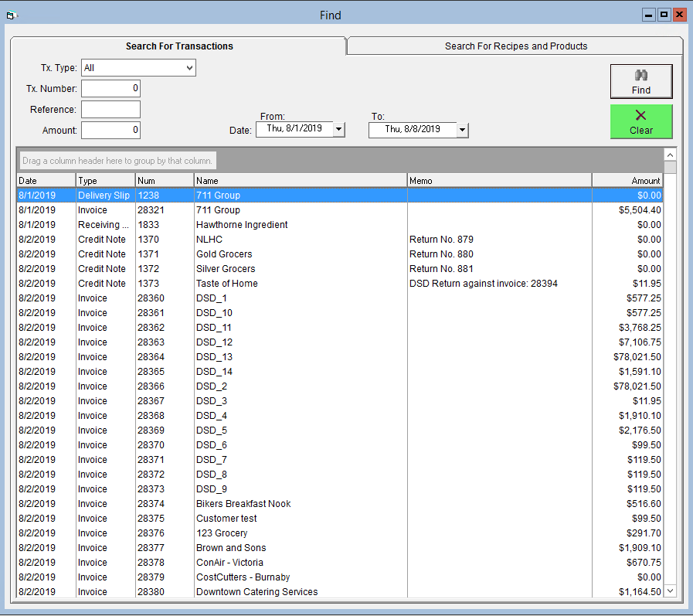693x616 pixels.
Task: Click the application icon in the title bar
Action: 12,15
